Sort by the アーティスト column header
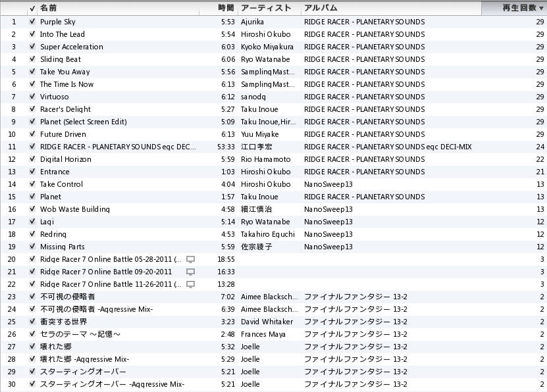The image size is (547, 392). pos(266,8)
